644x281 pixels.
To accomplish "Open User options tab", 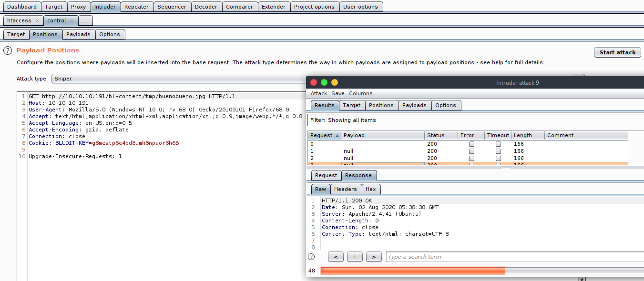I will tap(360, 7).
